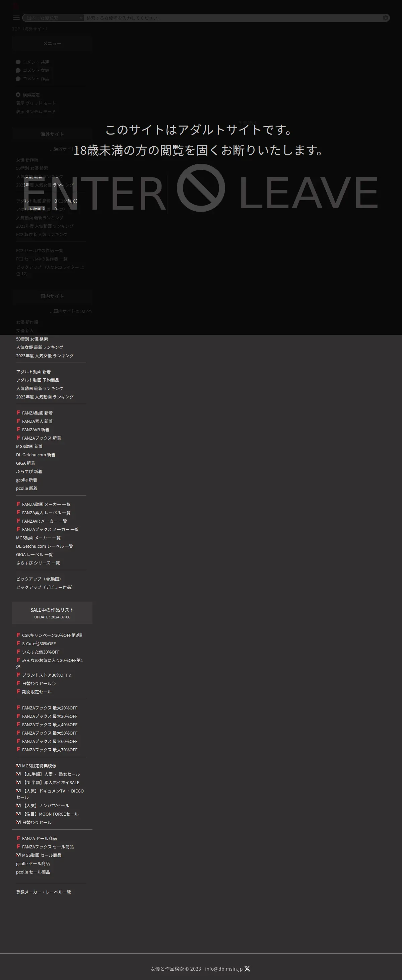Click the info@db.msin.jp email in footer
The width and height of the screenshot is (402, 980).
click(x=223, y=968)
